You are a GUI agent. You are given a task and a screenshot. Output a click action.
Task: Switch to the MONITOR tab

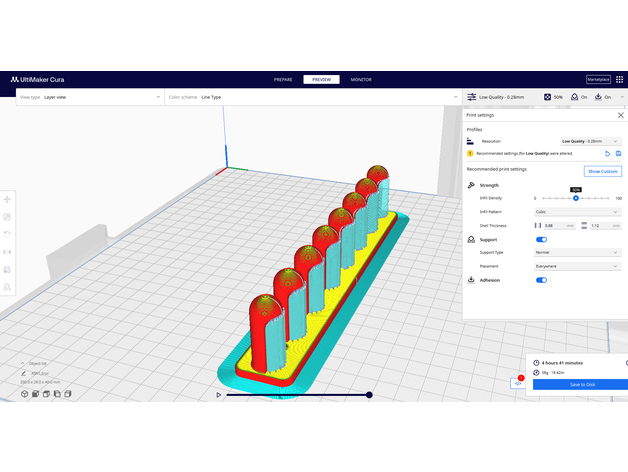(361, 79)
